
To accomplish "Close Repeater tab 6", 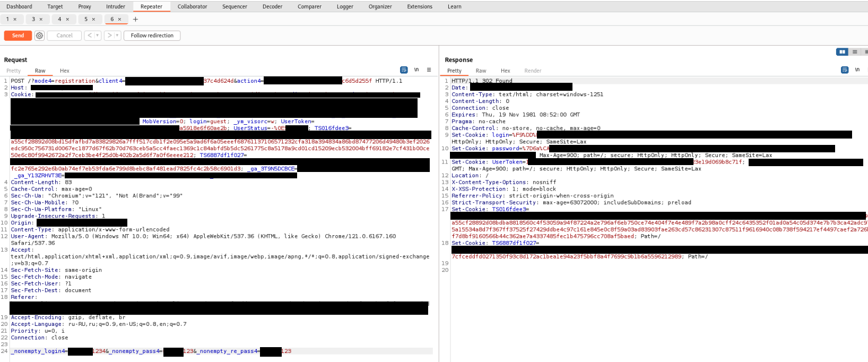I will click(x=119, y=19).
